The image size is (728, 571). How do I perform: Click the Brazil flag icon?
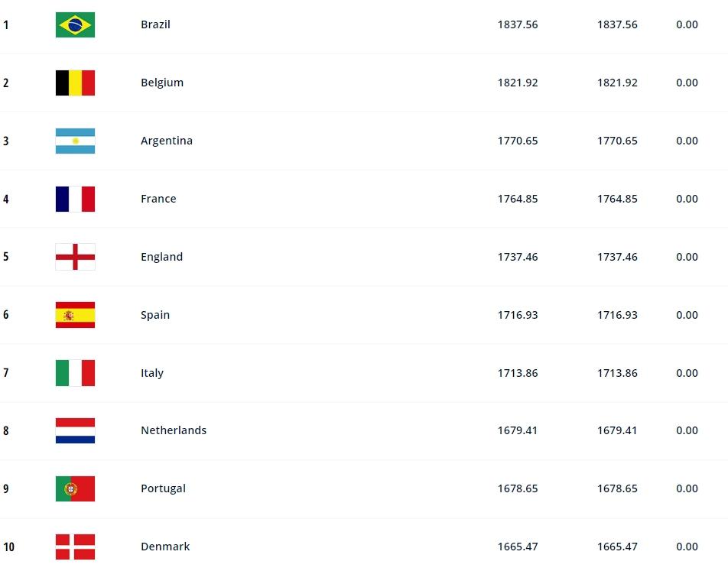point(75,24)
